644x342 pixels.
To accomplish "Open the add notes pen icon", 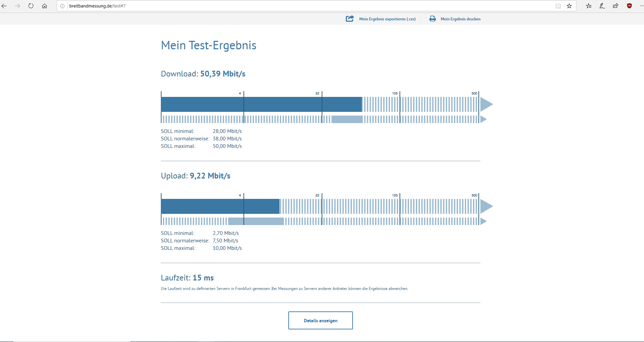I will click(602, 6).
